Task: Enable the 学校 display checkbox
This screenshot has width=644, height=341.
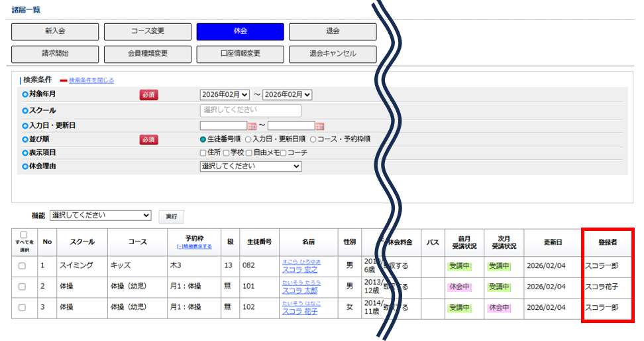Action: 225,153
